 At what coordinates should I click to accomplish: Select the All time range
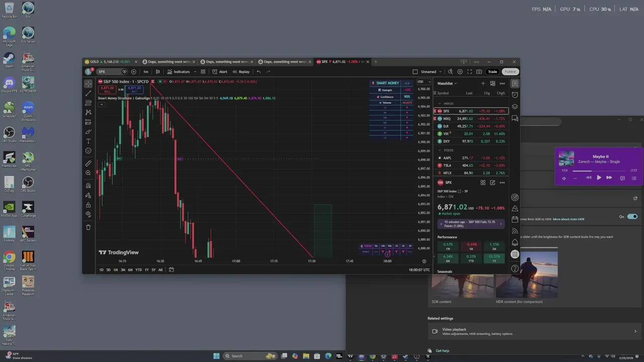(x=160, y=270)
